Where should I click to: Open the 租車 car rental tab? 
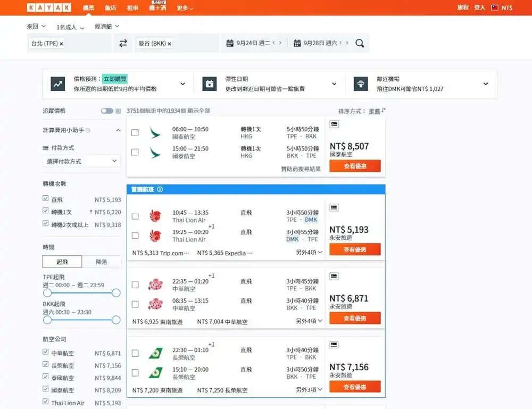pyautogui.click(x=132, y=8)
